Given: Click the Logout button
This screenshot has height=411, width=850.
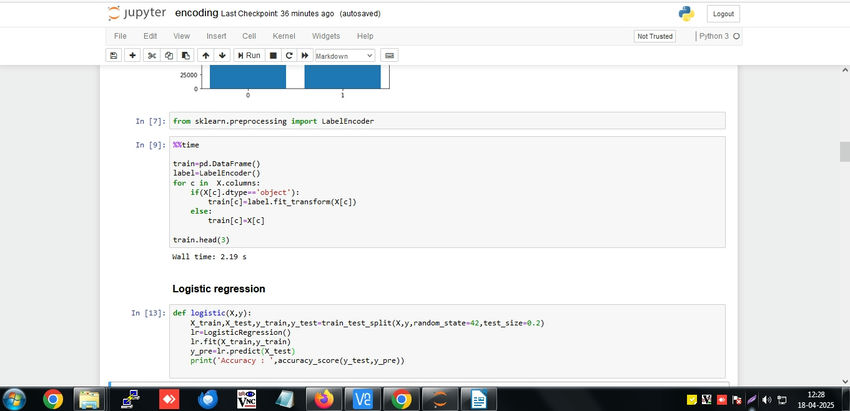Looking at the screenshot, I should pyautogui.click(x=723, y=14).
